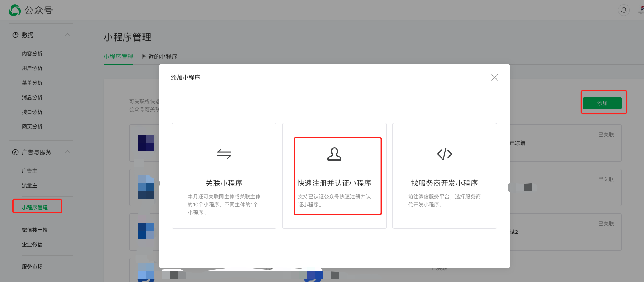This screenshot has height=282, width=644.
Task: Open 接口分析 in the sidebar
Action: pos(32,112)
